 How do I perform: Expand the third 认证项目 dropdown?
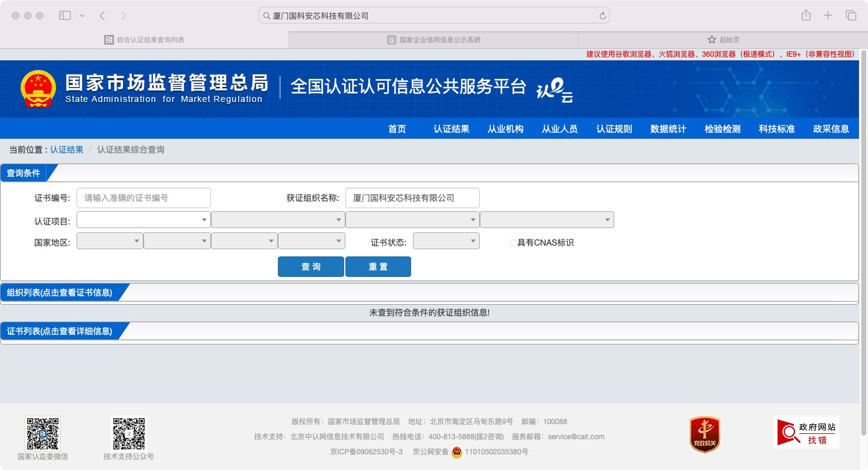412,220
